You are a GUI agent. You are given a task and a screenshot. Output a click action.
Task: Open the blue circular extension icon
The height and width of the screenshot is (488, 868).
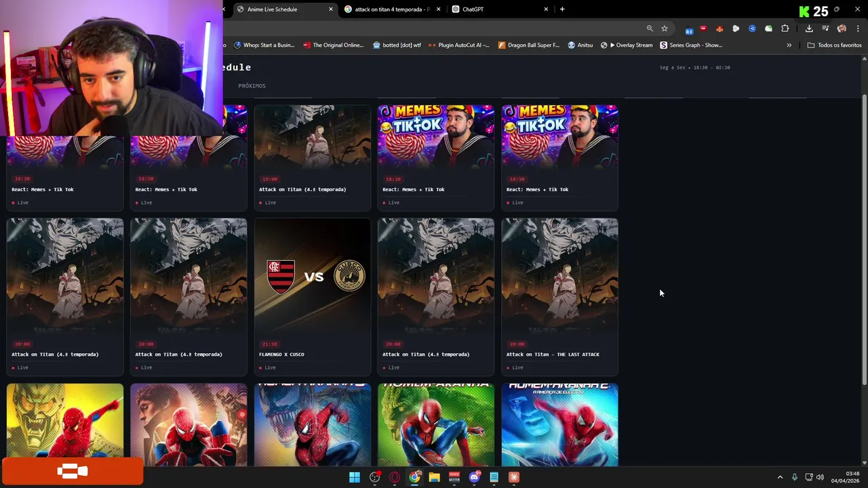pyautogui.click(x=752, y=28)
